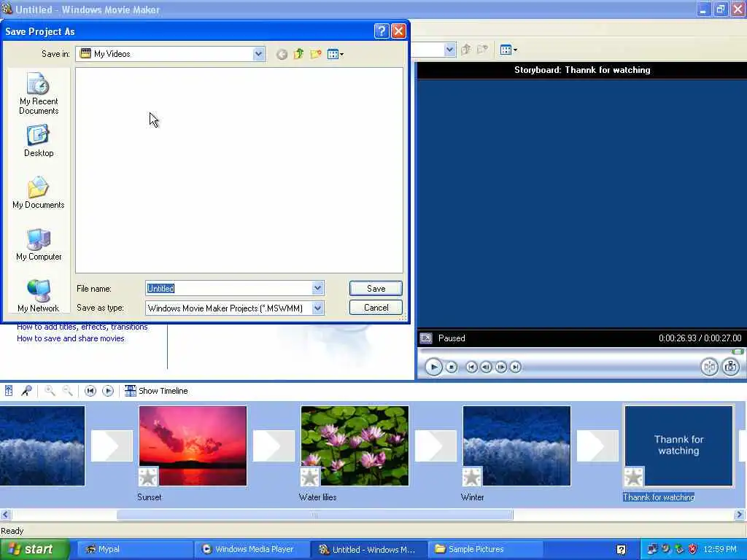Click the zoom out magnifier icon
The image size is (747, 560).
point(68,391)
